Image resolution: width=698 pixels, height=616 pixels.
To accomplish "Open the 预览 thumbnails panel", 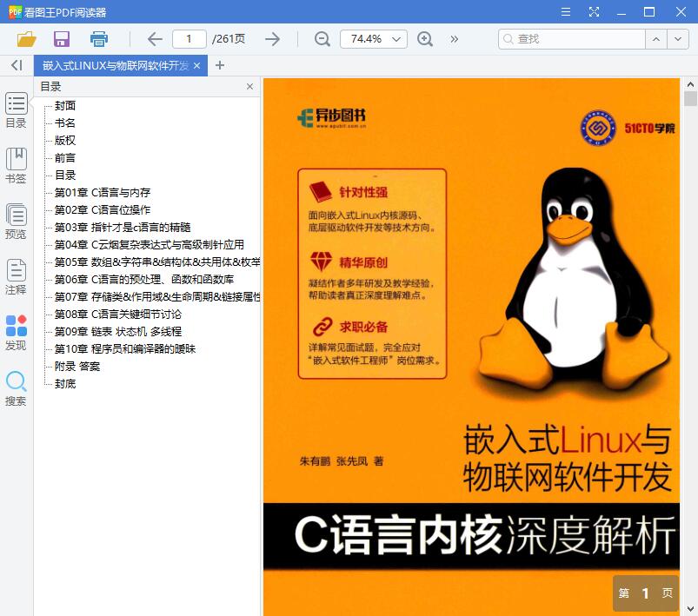I will coord(16,222).
